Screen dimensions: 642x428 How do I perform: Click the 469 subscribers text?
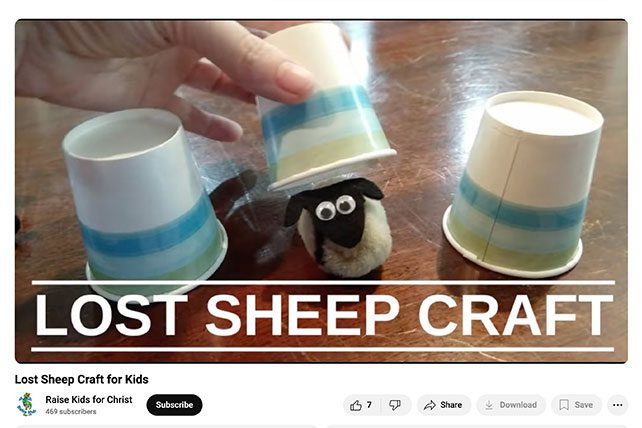coord(71,412)
